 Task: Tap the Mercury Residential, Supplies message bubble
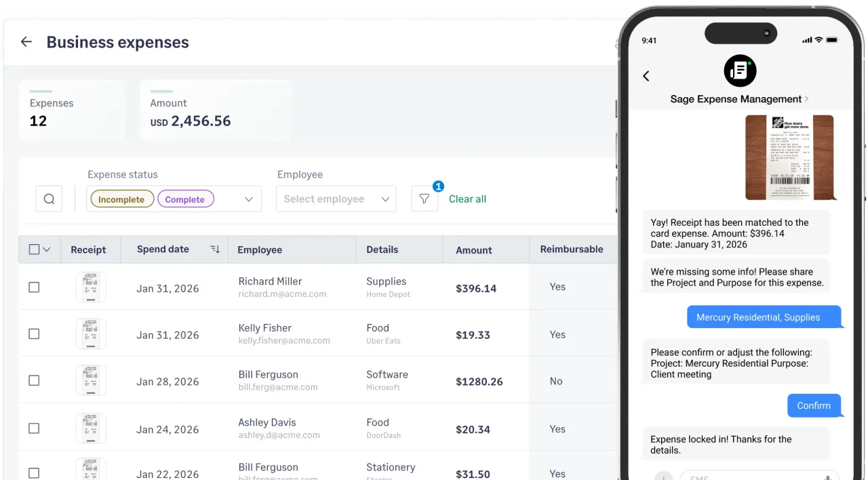pos(764,317)
